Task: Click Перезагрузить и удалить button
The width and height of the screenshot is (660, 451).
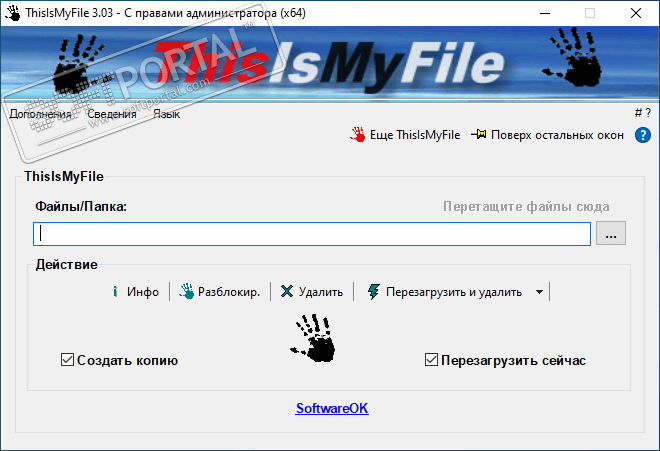Action: tap(444, 292)
